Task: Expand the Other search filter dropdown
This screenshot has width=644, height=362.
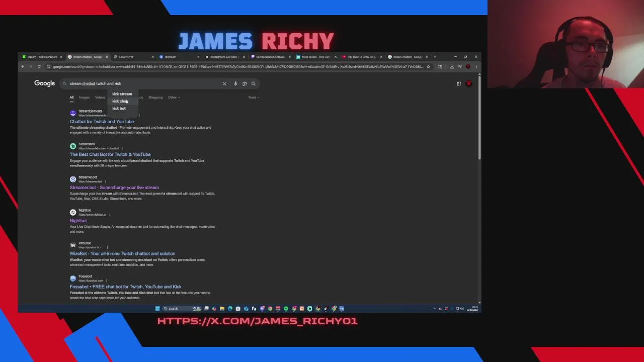Action: point(174,98)
